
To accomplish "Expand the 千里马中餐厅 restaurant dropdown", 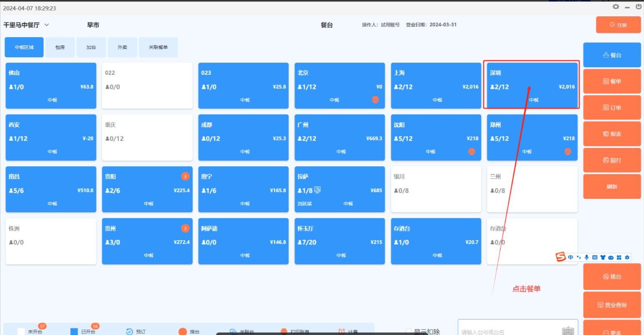I will [x=47, y=25].
